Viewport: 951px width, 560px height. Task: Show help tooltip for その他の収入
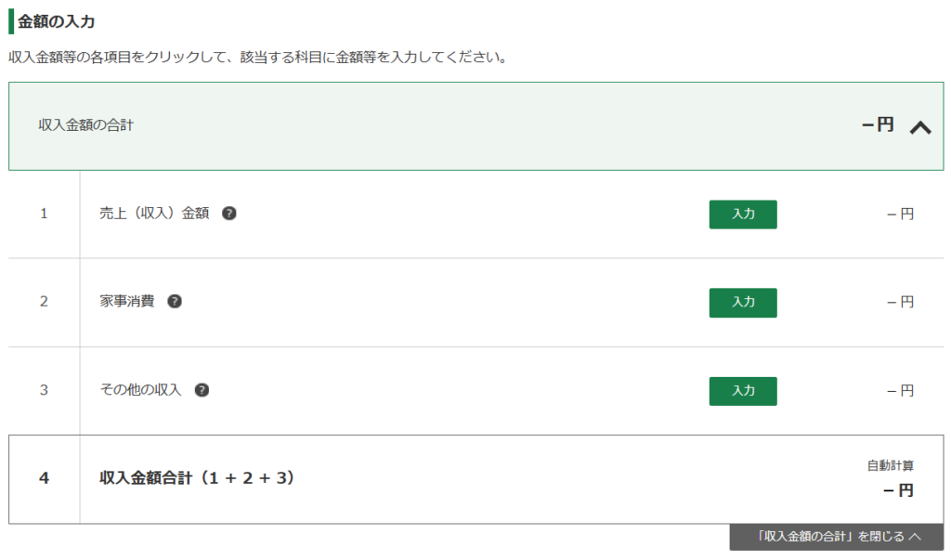tap(202, 390)
